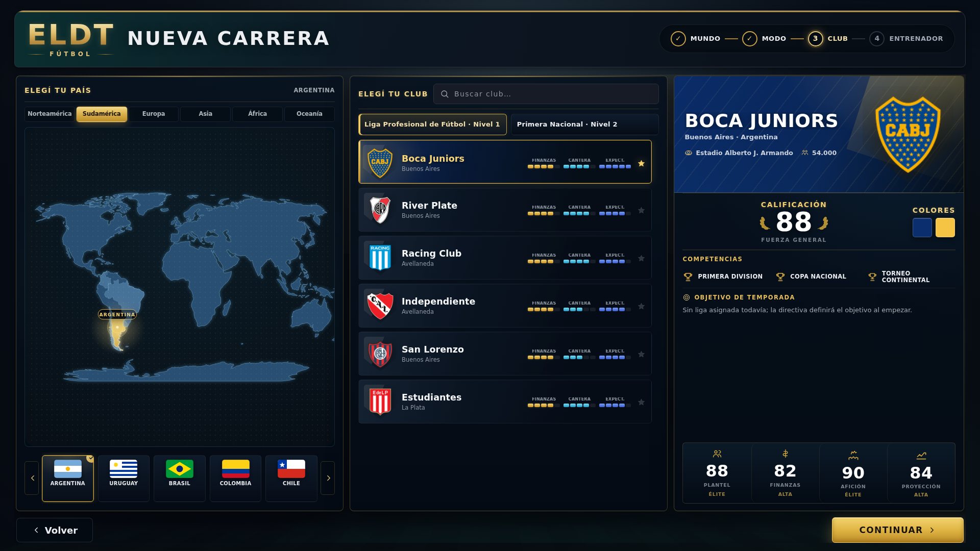
Task: Switch to the Europa tab
Action: pos(154,114)
